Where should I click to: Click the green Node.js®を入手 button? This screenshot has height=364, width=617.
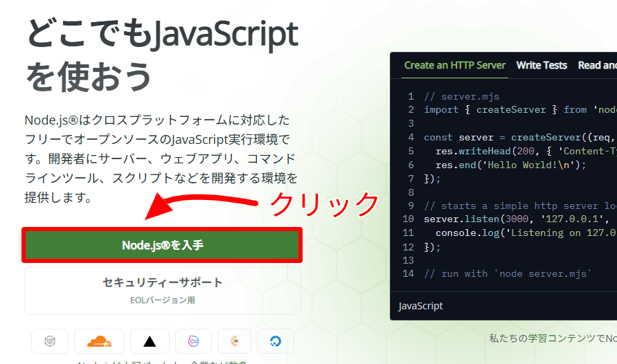pyautogui.click(x=162, y=245)
